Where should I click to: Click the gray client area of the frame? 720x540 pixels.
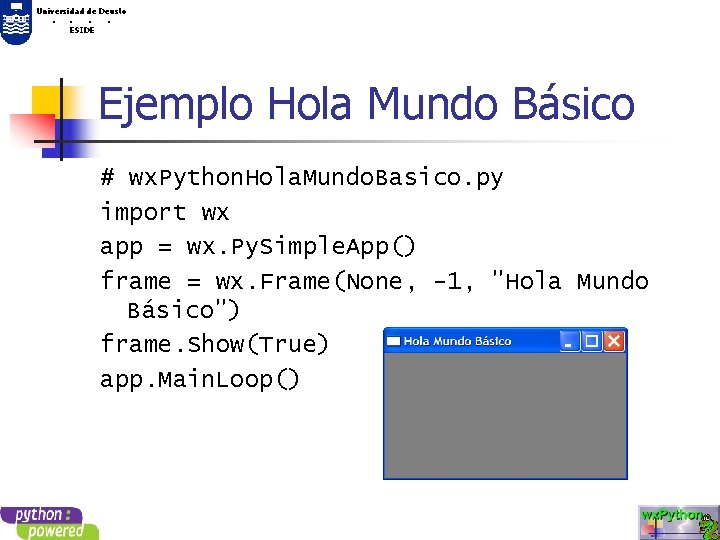tap(505, 416)
